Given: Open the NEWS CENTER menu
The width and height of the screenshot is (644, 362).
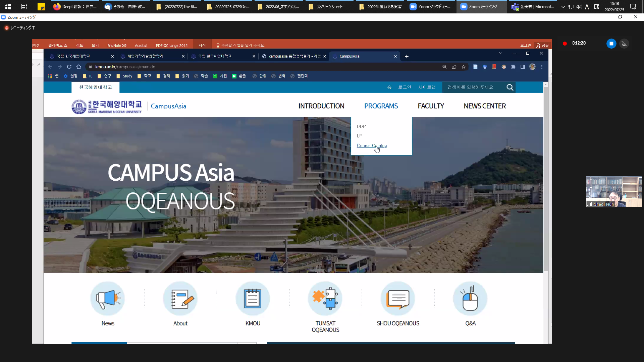Looking at the screenshot, I should [x=485, y=106].
